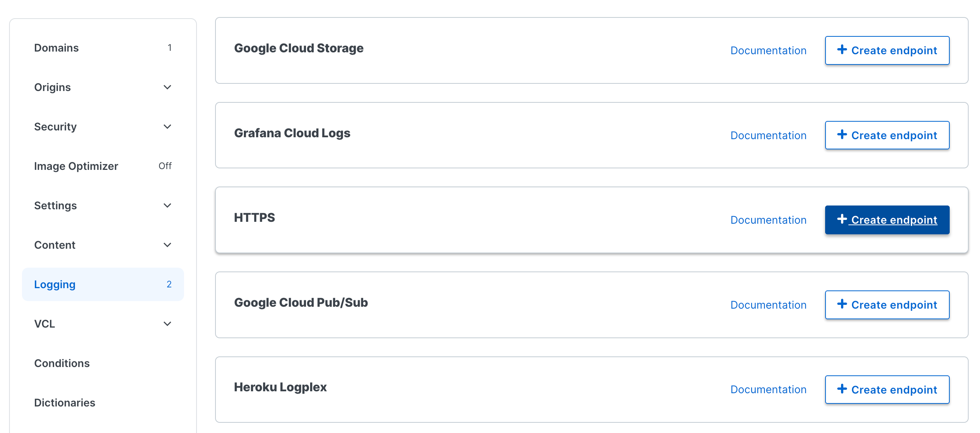Expand the Origins section chevron

167,87
